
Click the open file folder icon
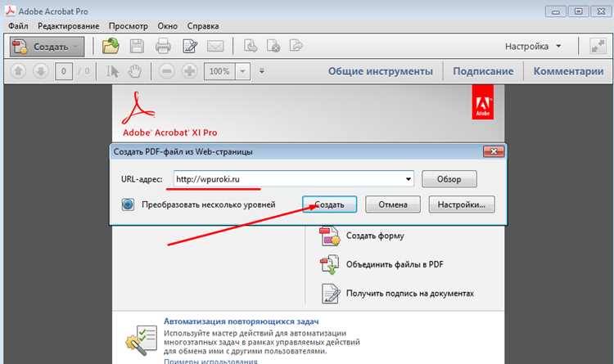111,46
